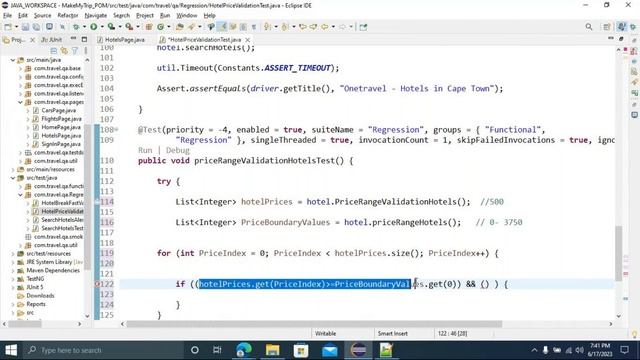Jump to previous annotation via toolbar

285,27
